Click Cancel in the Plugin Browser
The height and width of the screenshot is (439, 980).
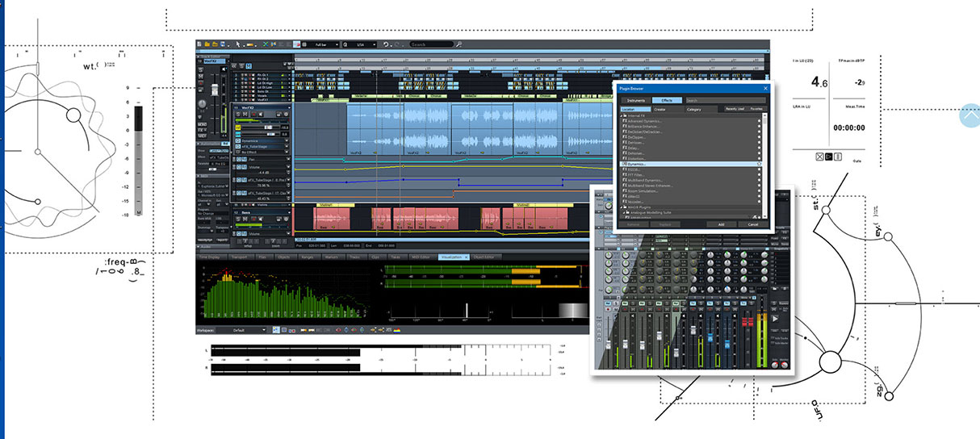coord(752,224)
